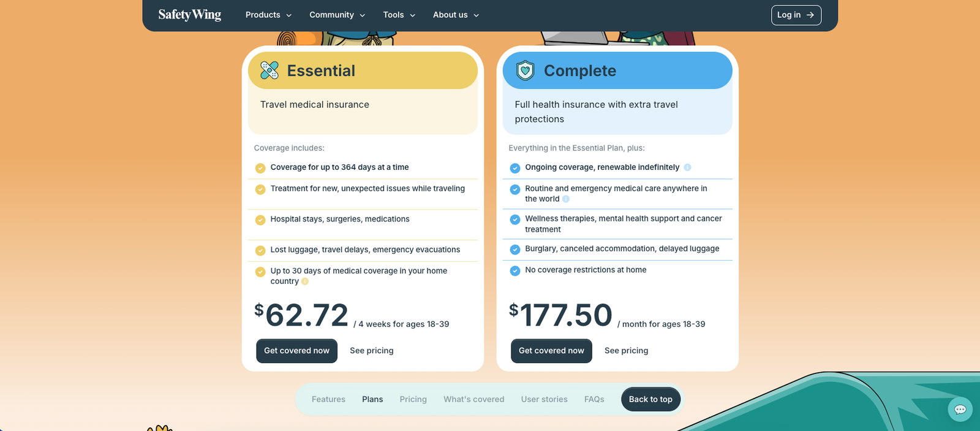This screenshot has height=431, width=980.
Task: Jump to What's covered section
Action: [474, 399]
